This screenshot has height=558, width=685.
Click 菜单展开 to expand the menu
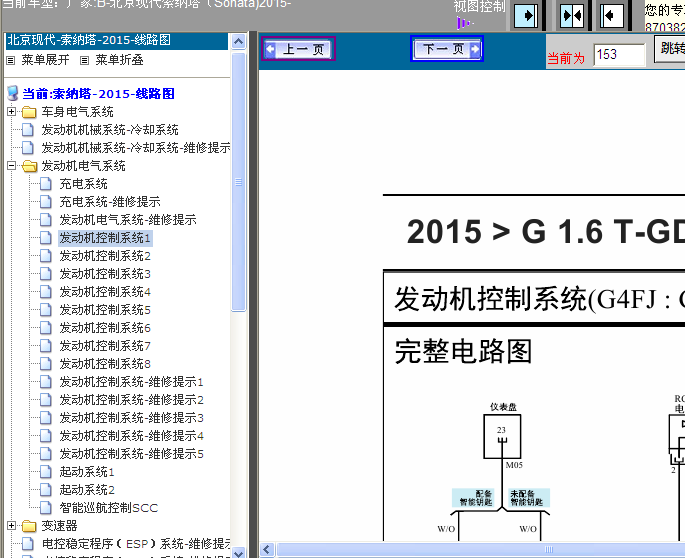click(45, 60)
